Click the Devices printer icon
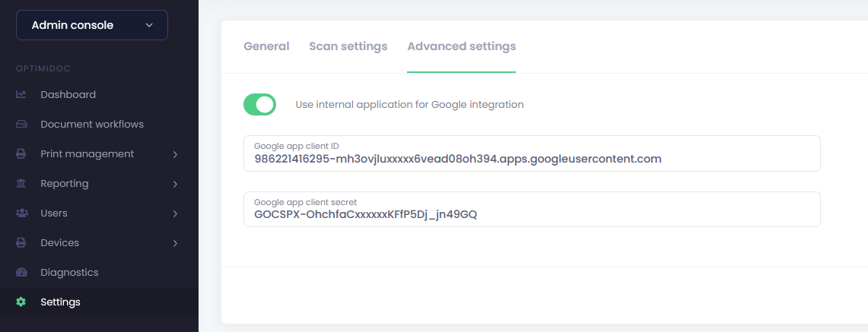 click(x=21, y=243)
